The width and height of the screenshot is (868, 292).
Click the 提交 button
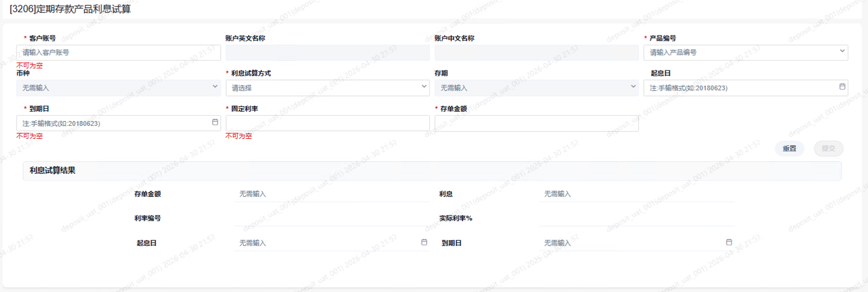point(828,148)
